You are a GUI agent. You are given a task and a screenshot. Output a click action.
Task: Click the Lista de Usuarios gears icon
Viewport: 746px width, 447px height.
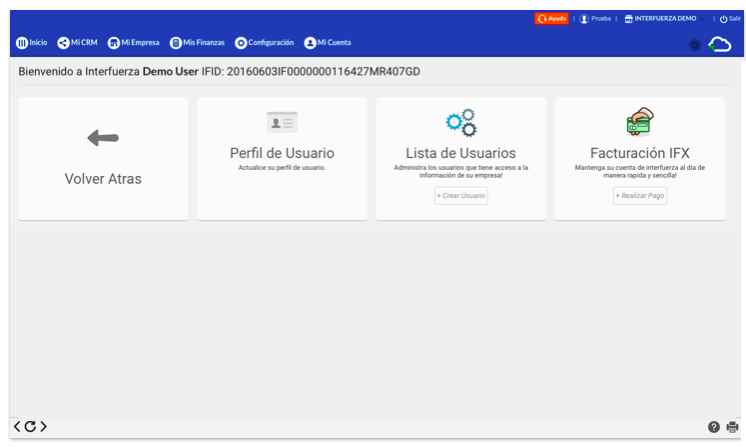click(461, 123)
